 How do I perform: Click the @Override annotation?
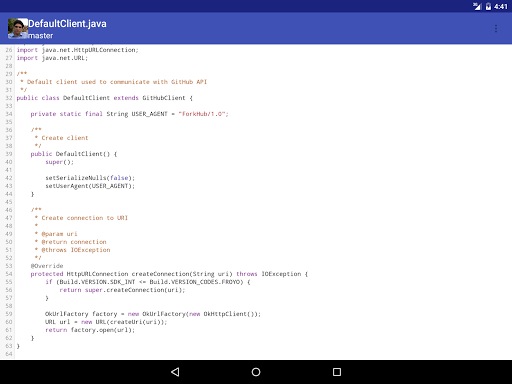(47, 266)
